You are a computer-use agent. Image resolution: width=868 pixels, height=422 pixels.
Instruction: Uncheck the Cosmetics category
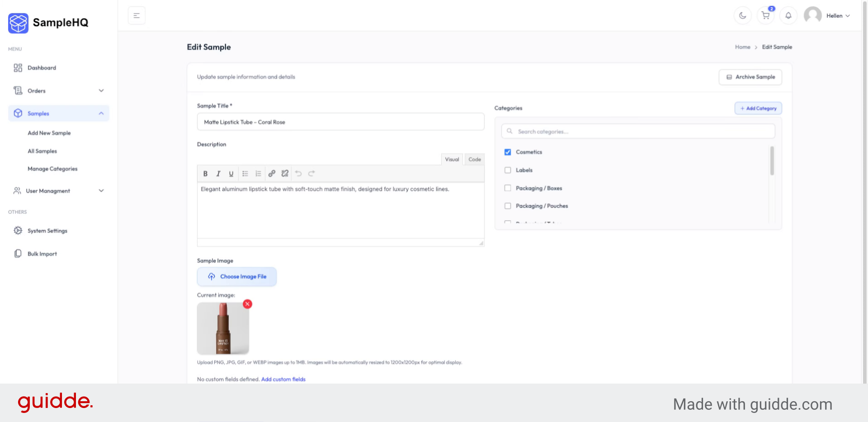(507, 152)
